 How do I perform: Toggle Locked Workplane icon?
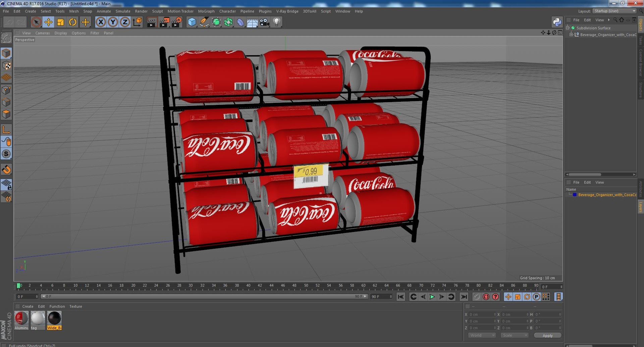tap(6, 184)
